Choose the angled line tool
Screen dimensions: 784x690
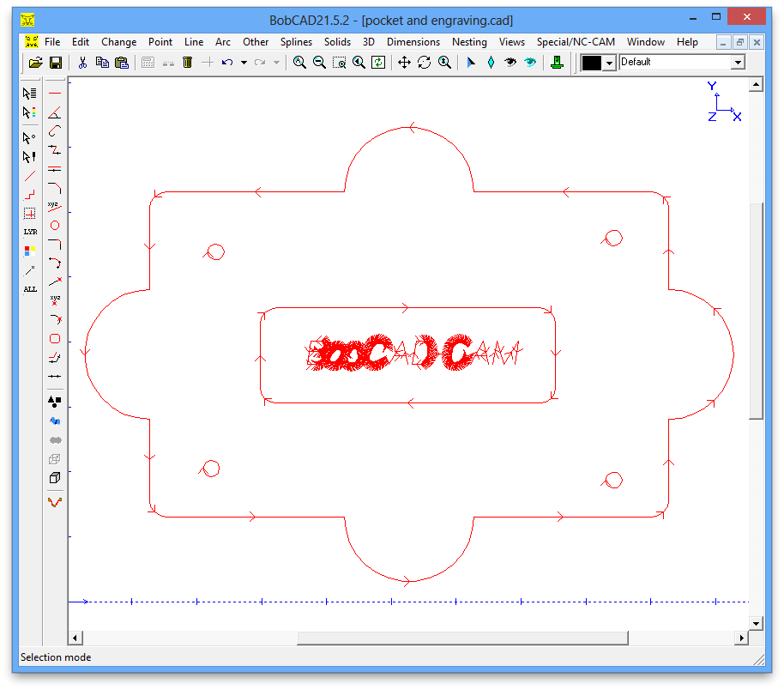tap(55, 112)
